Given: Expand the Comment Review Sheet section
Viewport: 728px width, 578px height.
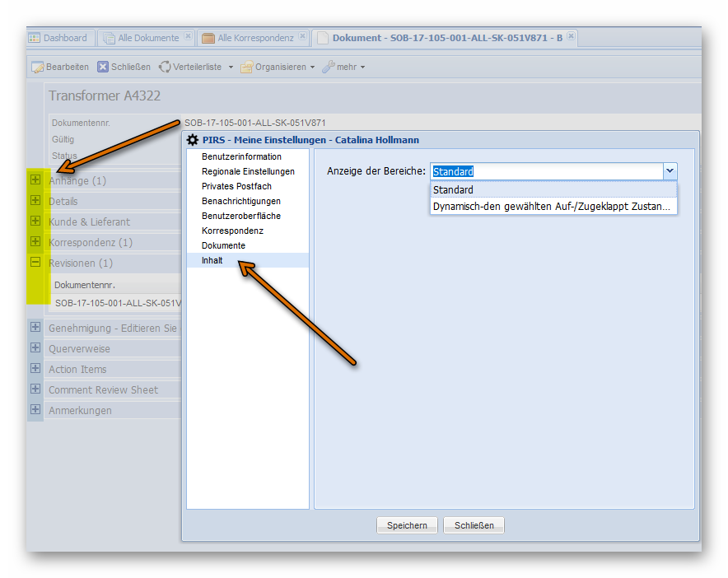Looking at the screenshot, I should pyautogui.click(x=35, y=389).
